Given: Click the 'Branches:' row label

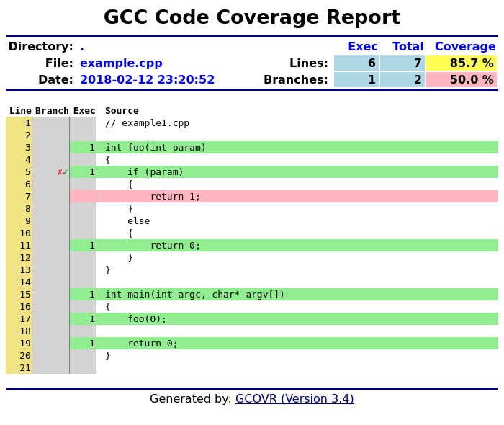Looking at the screenshot, I should pos(296,79).
